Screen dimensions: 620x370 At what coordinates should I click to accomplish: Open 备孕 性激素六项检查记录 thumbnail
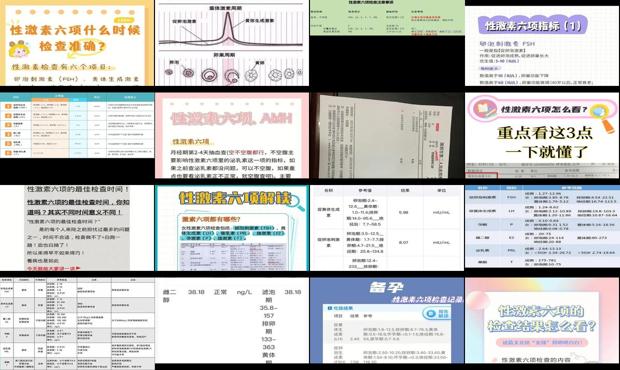click(x=387, y=321)
